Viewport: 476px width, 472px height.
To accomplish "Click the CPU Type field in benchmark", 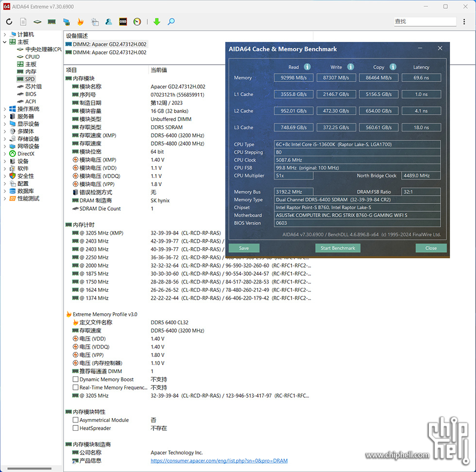I will tap(357, 145).
